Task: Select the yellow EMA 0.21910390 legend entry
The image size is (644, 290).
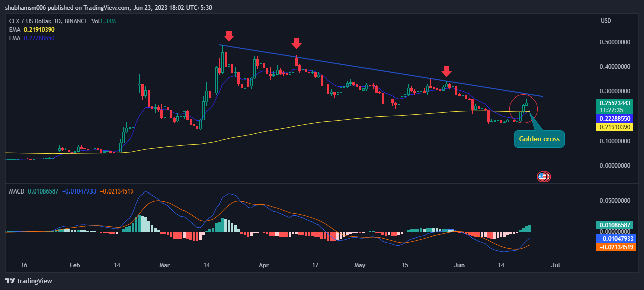Action: [x=32, y=30]
